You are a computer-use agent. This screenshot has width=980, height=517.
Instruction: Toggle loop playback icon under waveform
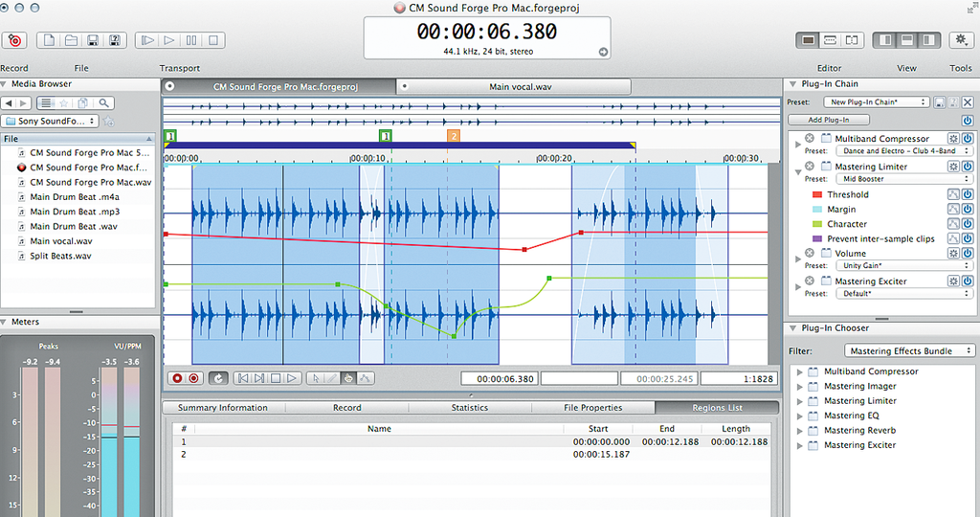pyautogui.click(x=217, y=378)
